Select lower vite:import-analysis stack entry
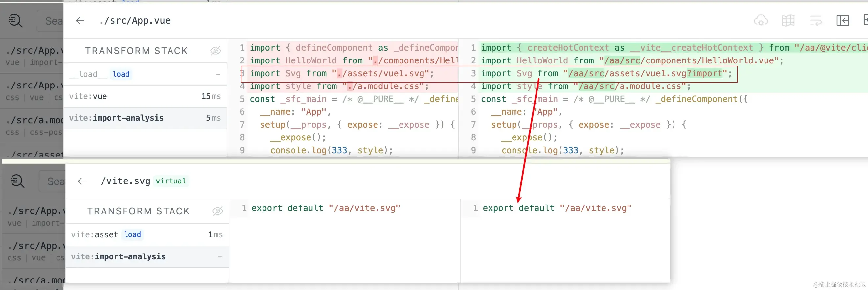868x290 pixels. [147, 257]
